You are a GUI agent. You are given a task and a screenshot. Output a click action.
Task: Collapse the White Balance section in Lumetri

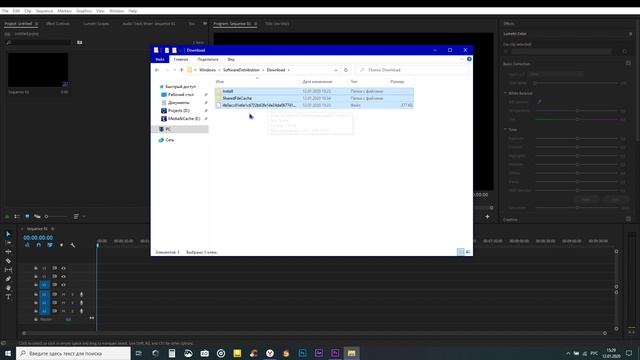(505, 93)
